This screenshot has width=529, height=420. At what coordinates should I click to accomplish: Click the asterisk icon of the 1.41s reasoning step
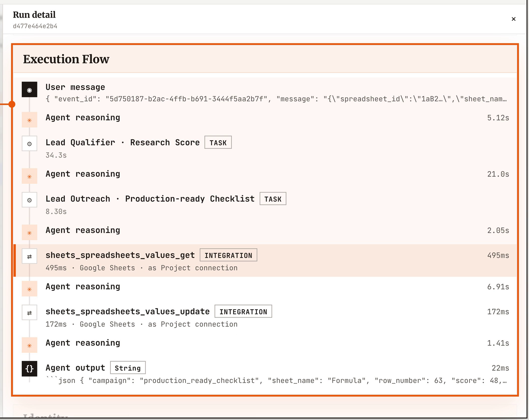point(29,345)
